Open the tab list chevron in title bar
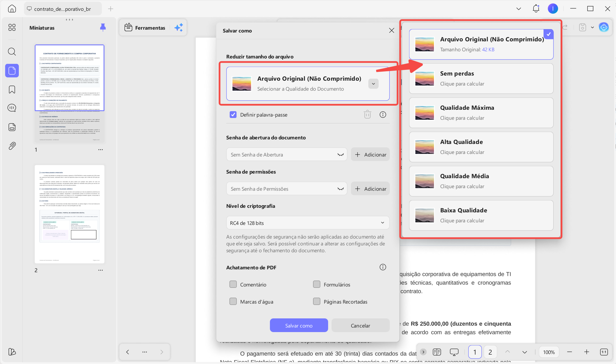Viewport: 616px width, 364px height. click(x=519, y=9)
